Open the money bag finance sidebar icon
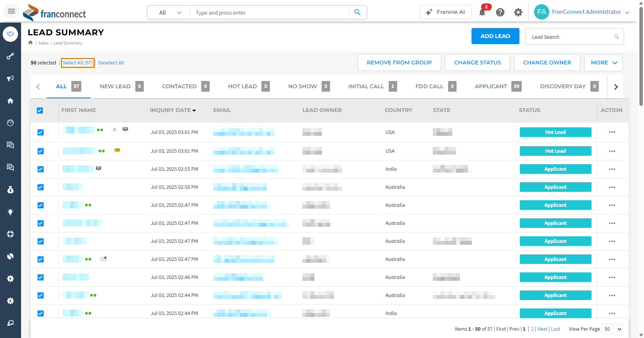644x338 pixels. click(x=10, y=190)
